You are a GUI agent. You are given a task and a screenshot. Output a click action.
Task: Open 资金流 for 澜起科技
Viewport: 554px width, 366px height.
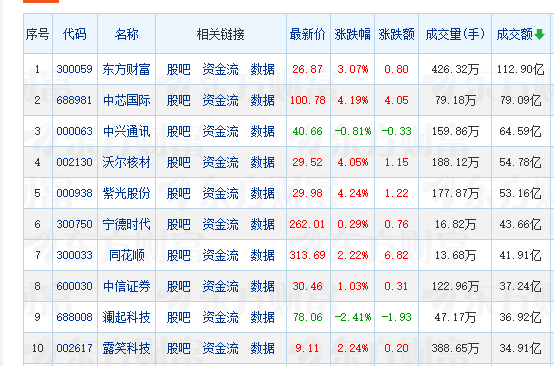click(x=220, y=317)
